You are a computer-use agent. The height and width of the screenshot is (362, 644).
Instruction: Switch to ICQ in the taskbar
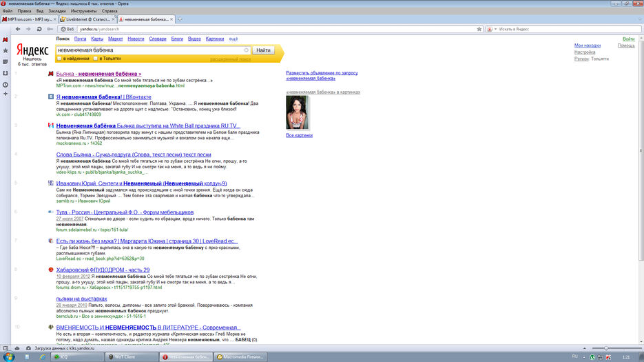pyautogui.click(x=76, y=357)
